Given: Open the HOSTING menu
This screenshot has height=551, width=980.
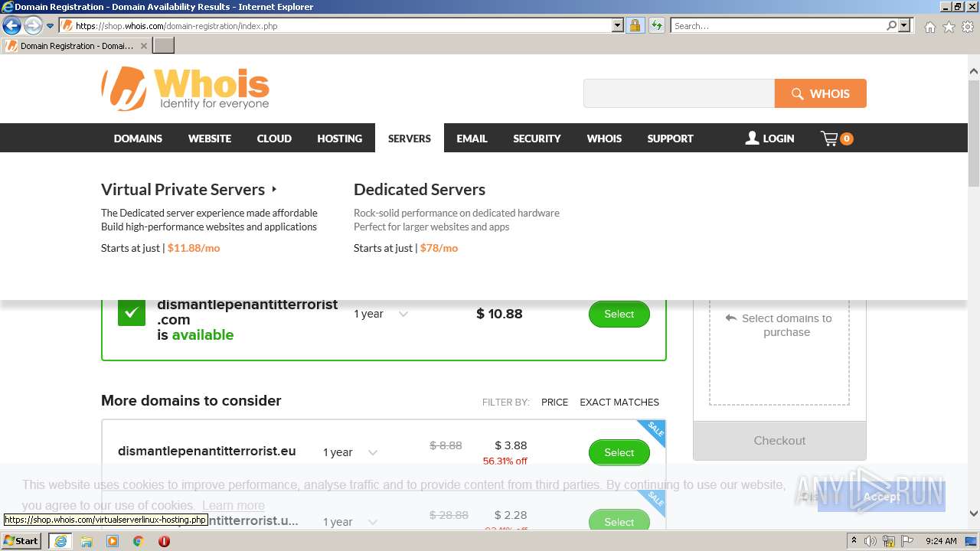Looking at the screenshot, I should point(340,139).
